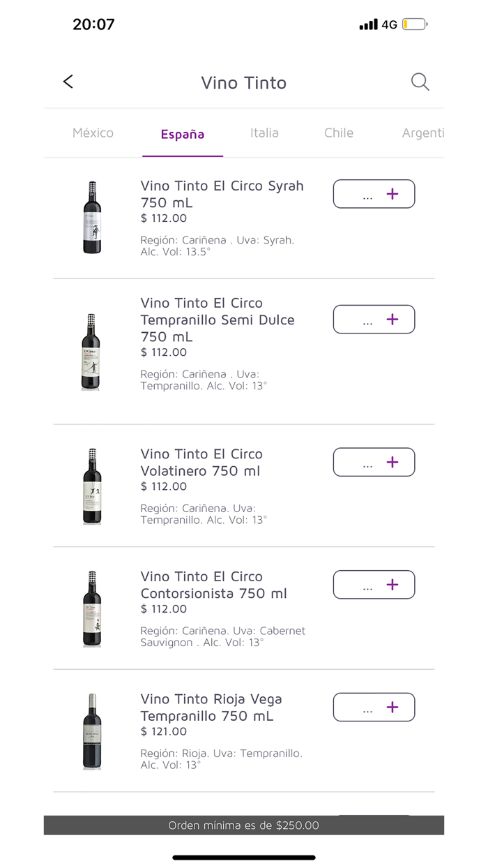This screenshot has height=868, width=488.
Task: Tap plus icon on El Circo Contorsionista
Action: pyautogui.click(x=392, y=585)
